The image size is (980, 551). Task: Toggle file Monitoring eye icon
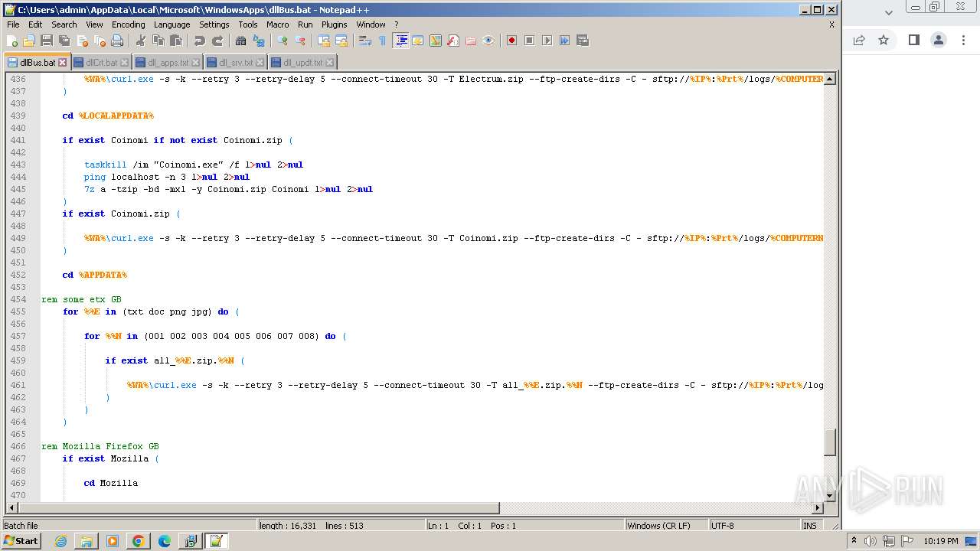[488, 41]
